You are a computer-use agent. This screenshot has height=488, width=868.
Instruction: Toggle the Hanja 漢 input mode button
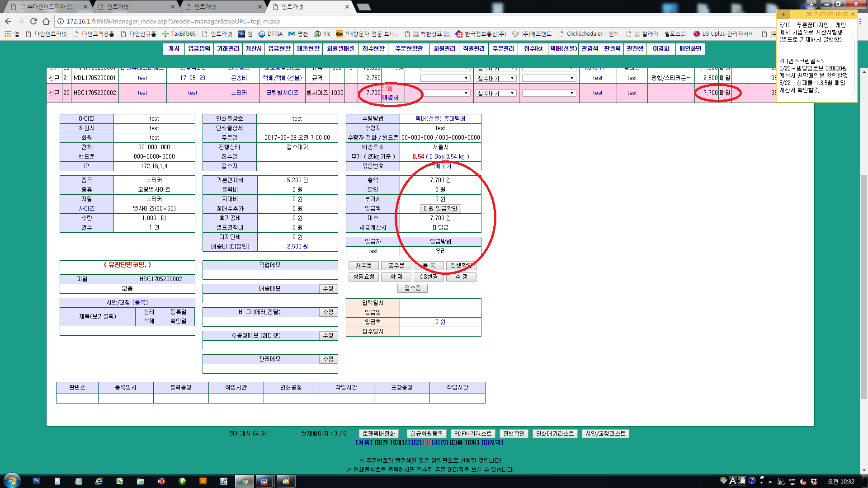[x=742, y=481]
